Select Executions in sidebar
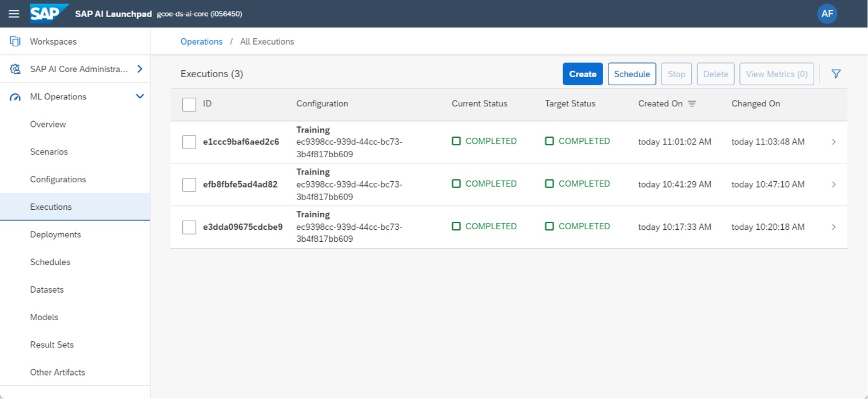 [x=75, y=207]
